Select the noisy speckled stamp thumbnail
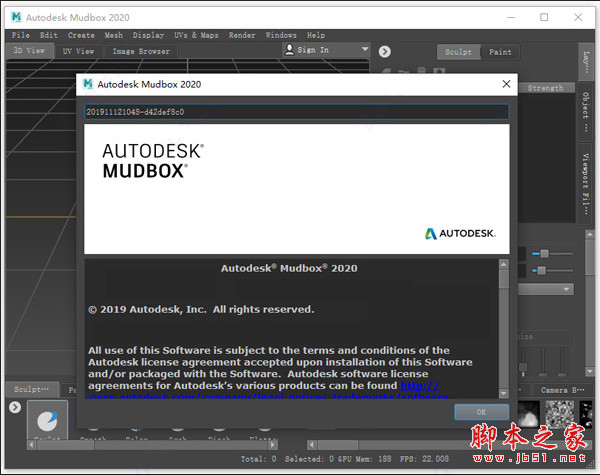This screenshot has height=475, width=600. (559, 414)
